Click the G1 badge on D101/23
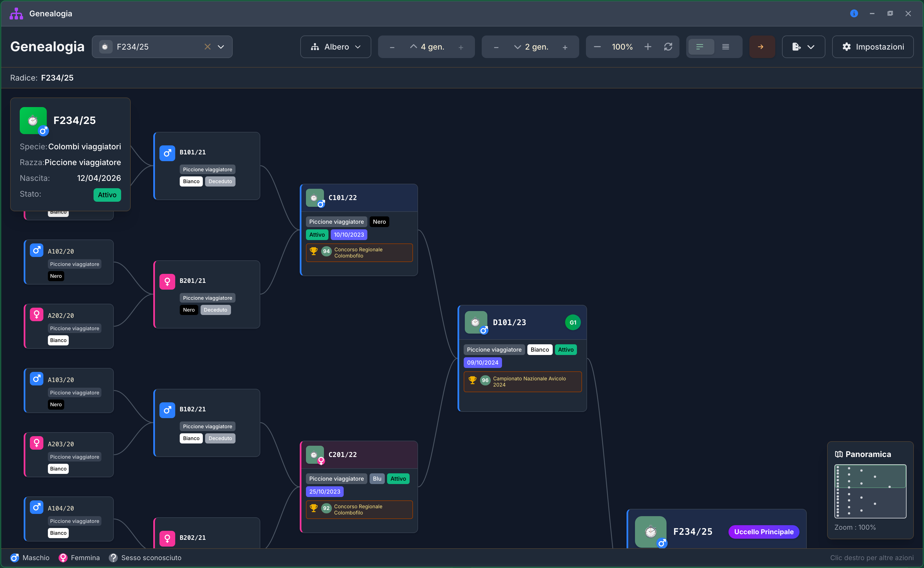This screenshot has width=924, height=568. tap(572, 322)
